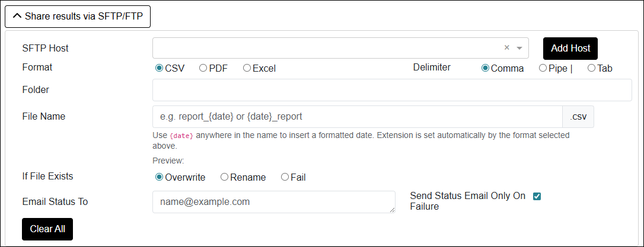Click the .csv extension suffix label
The width and height of the screenshot is (644, 247).
click(578, 117)
